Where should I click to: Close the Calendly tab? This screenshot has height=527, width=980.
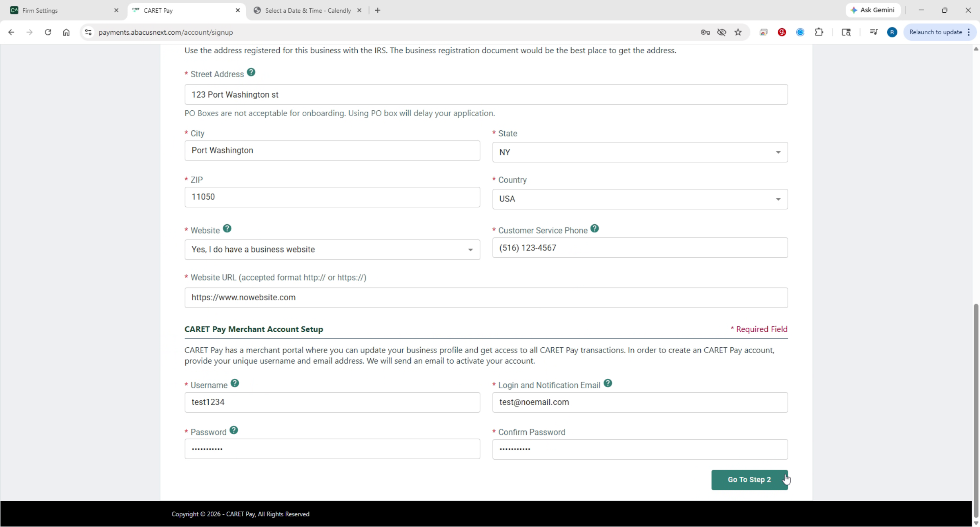point(359,10)
